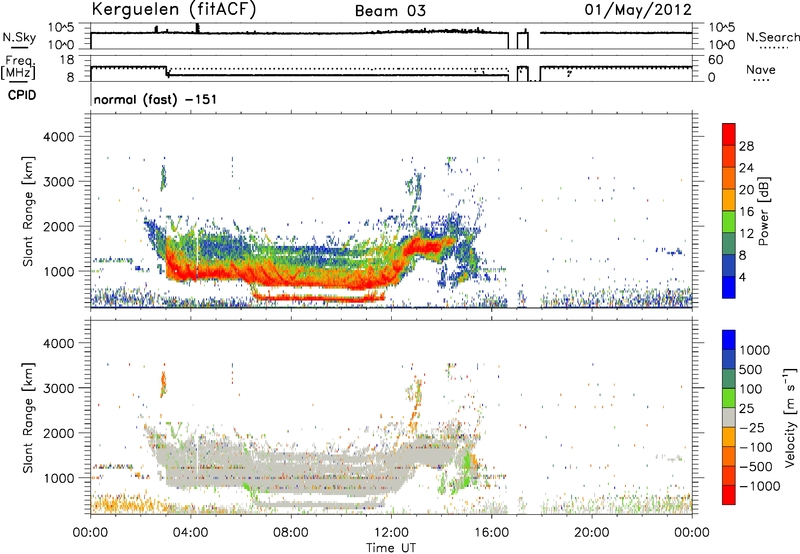Click the '04:00' time tick label
800x554 pixels.
coord(191,533)
